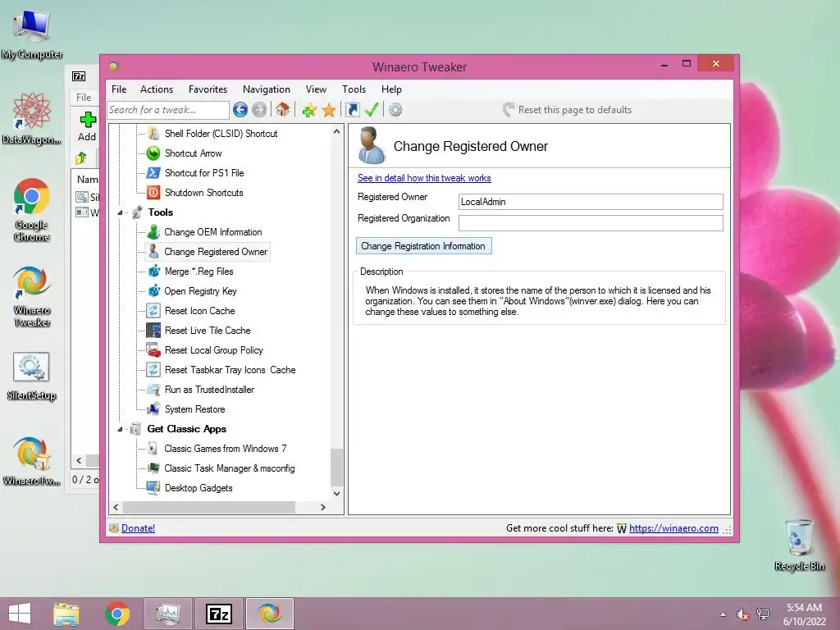Add this tweak to favorites (star with plus)
Viewport: 840px width, 630px height.
309,110
